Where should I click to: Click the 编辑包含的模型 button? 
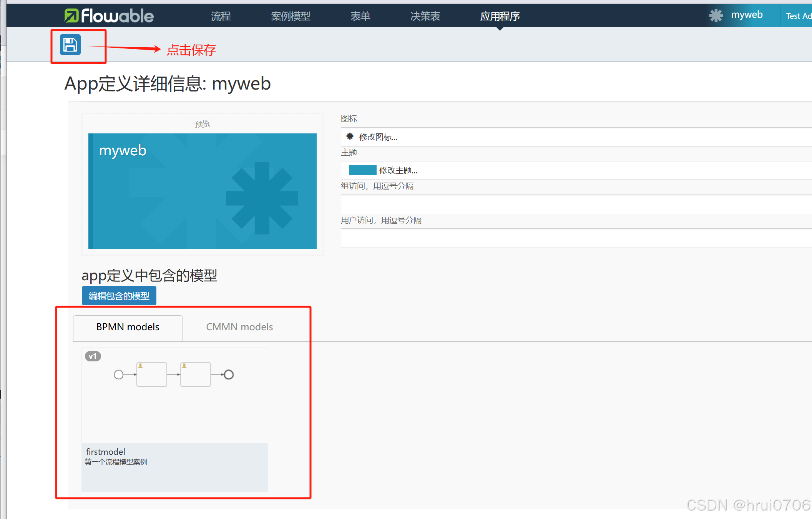pos(119,296)
